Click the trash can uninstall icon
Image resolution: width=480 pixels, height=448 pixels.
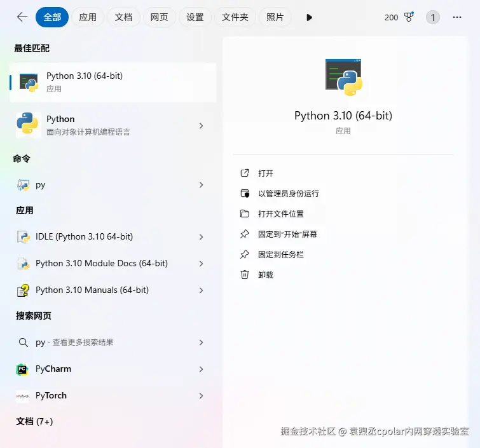click(x=245, y=275)
